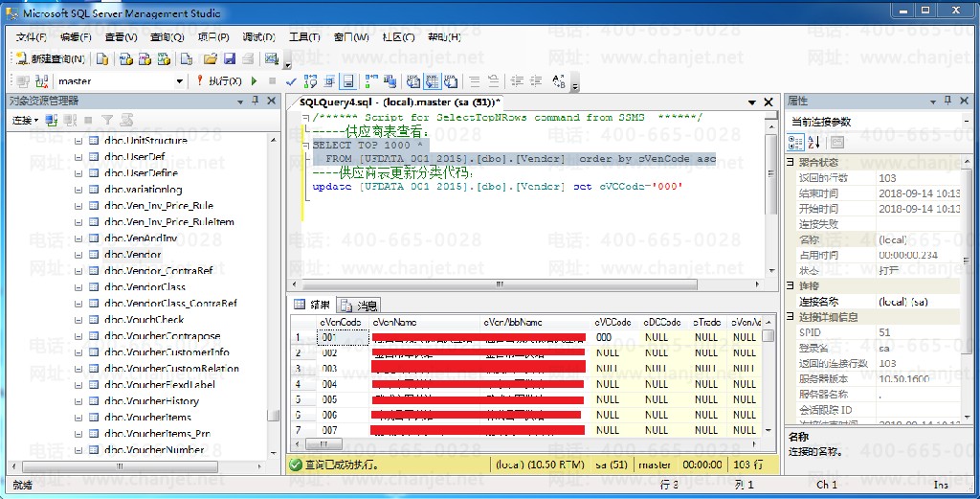Select the dbo.VoucherItems table
This screenshot has height=499, width=980.
[148, 417]
